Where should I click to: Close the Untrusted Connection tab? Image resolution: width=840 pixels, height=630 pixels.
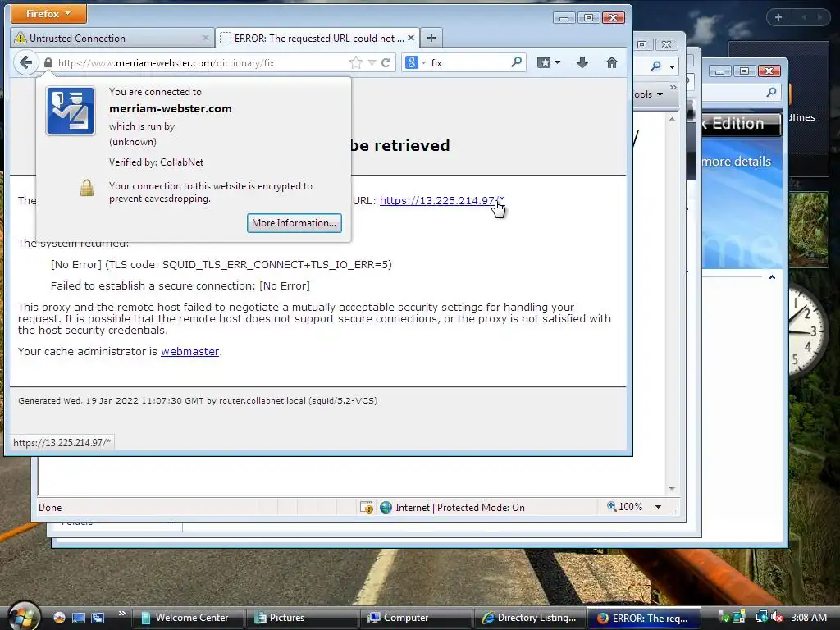205,38
